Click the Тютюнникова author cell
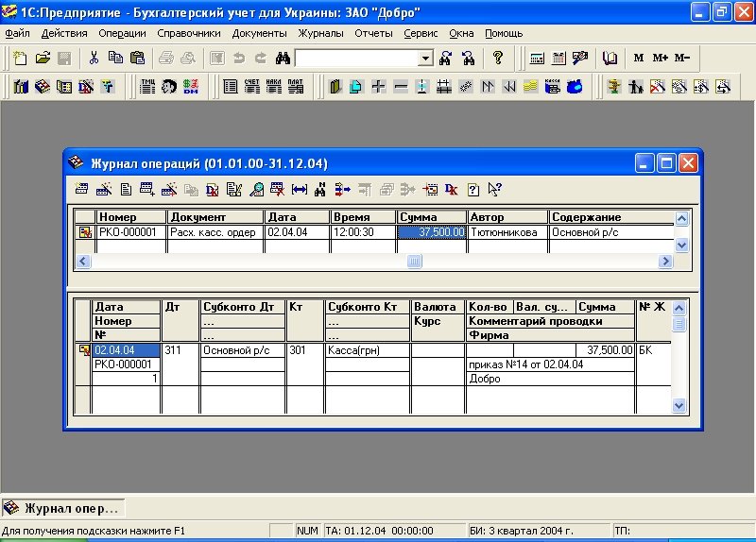Image resolution: width=756 pixels, height=542 pixels. pyautogui.click(x=507, y=232)
